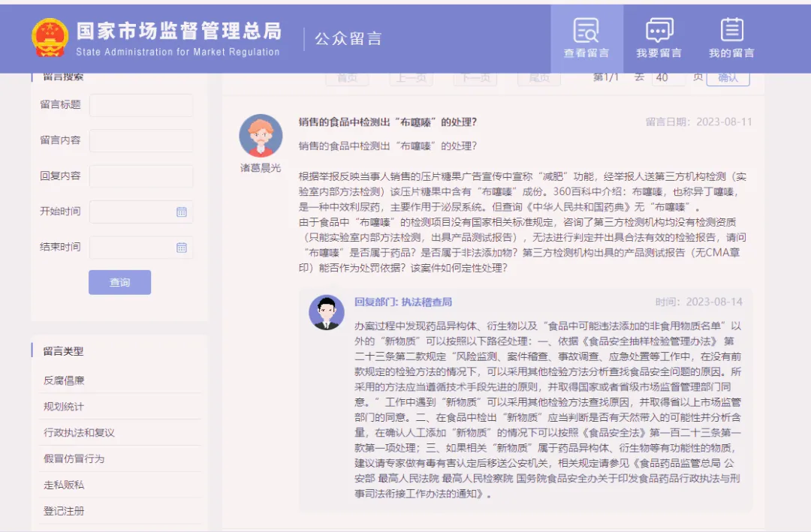Open 查看留言 tab icon

586,30
